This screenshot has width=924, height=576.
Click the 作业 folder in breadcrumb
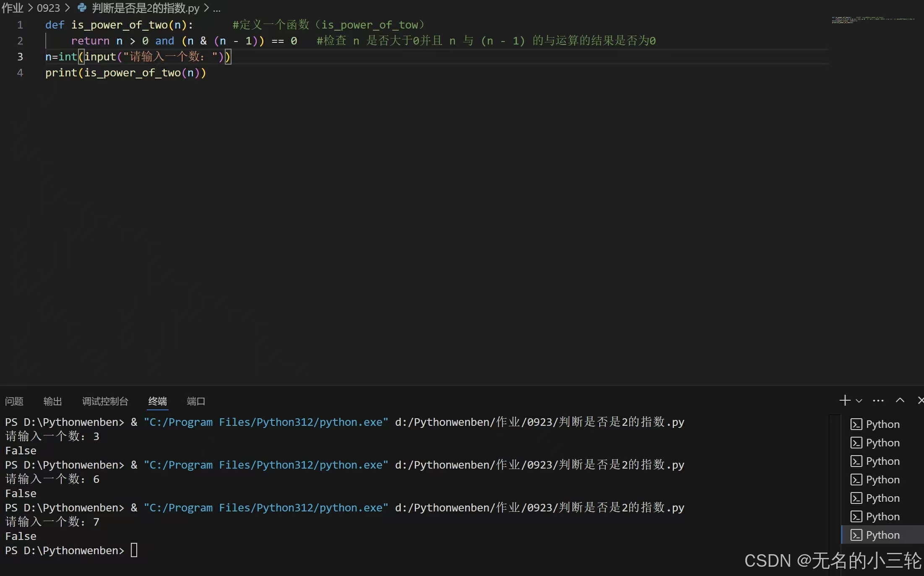point(12,8)
